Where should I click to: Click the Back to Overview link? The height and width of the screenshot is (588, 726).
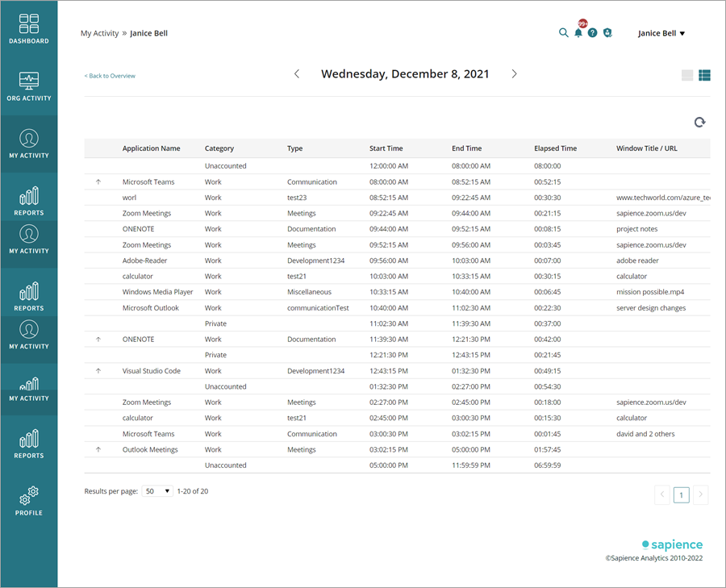point(110,76)
